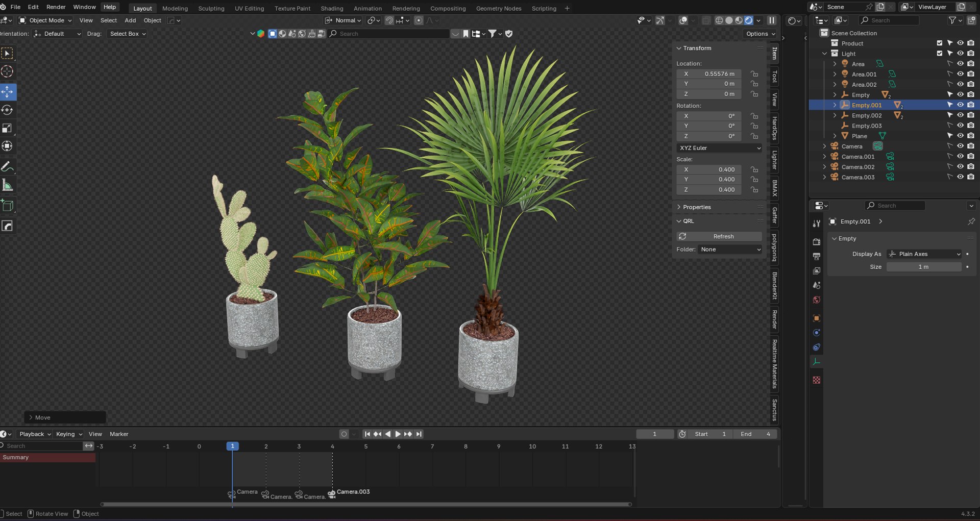Open the QRL Folder None dropdown
980x521 pixels.
point(730,250)
